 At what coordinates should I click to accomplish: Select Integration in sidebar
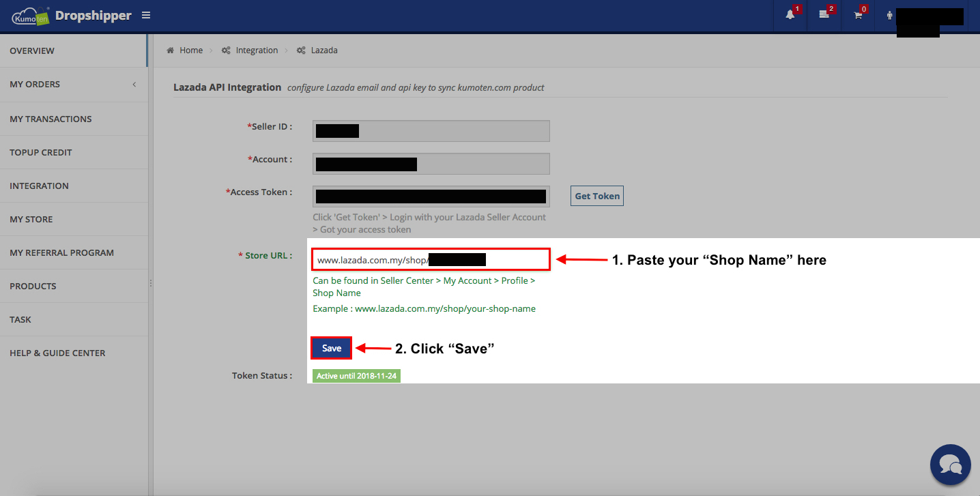[74, 186]
